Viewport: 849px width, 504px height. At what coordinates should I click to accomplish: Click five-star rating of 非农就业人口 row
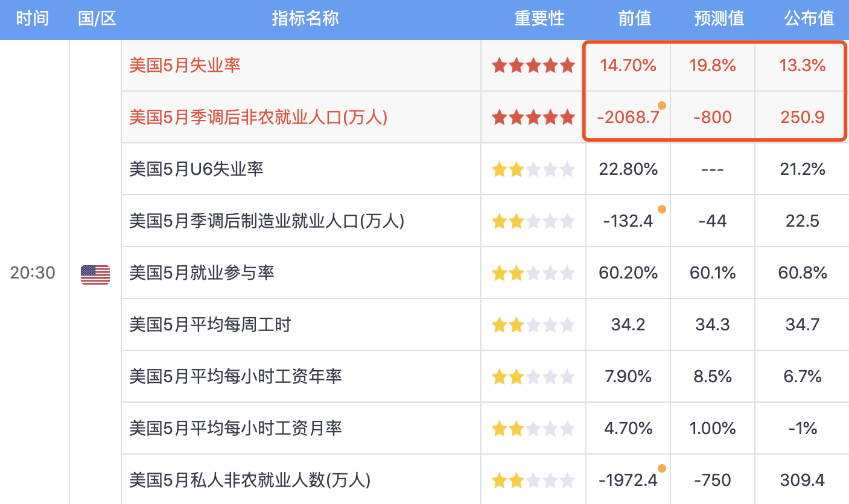(533, 118)
